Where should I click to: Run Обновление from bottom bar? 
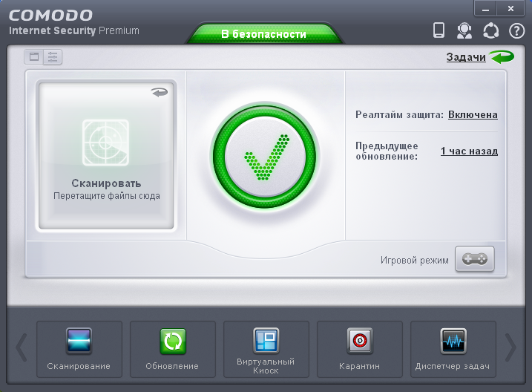click(173, 349)
